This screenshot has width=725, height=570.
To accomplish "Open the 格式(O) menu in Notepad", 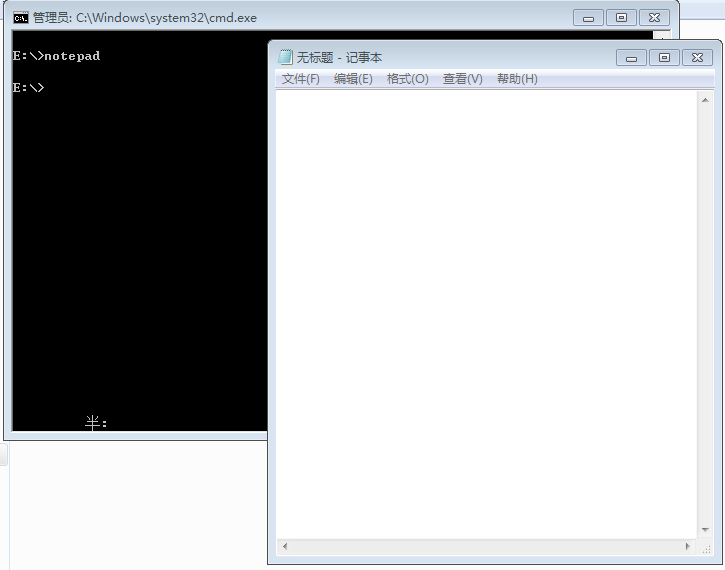I will 407,79.
